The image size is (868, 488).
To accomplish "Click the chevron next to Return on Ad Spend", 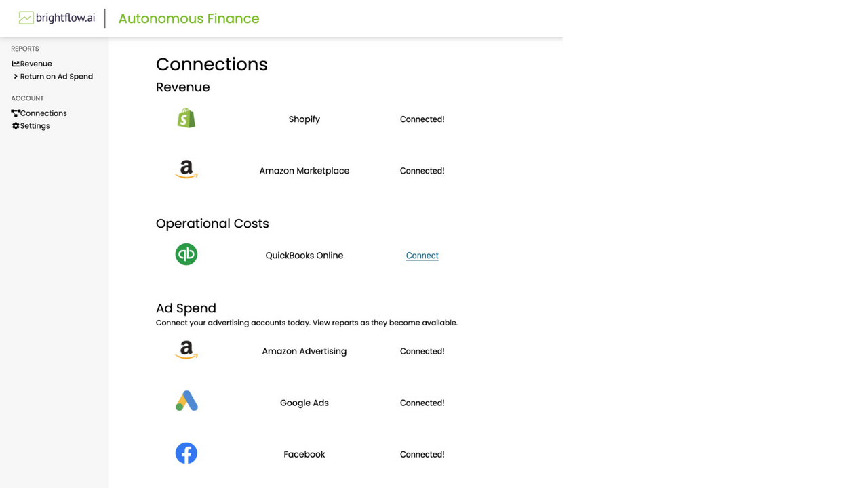I will (x=16, y=76).
